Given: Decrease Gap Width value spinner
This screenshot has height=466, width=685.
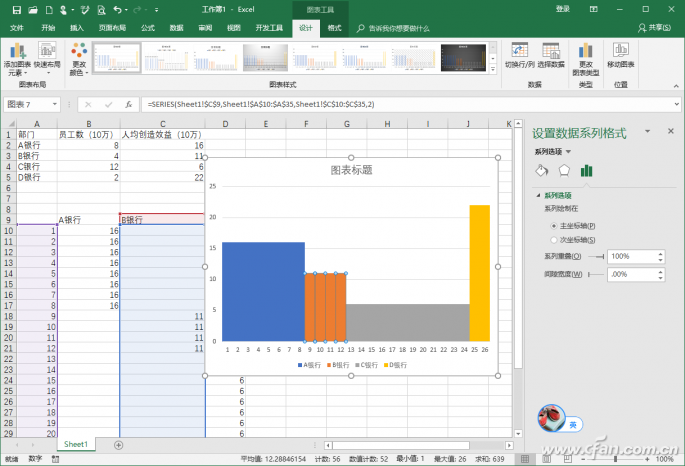Looking at the screenshot, I should (660, 278).
